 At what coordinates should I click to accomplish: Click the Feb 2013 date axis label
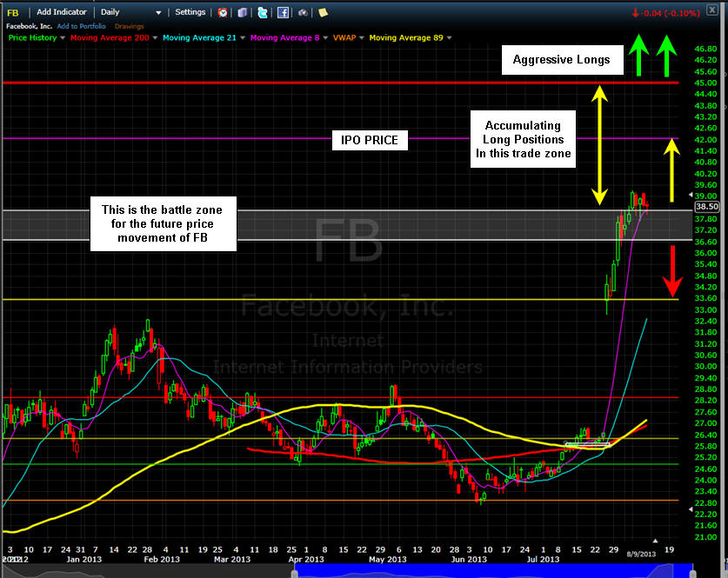[162, 560]
